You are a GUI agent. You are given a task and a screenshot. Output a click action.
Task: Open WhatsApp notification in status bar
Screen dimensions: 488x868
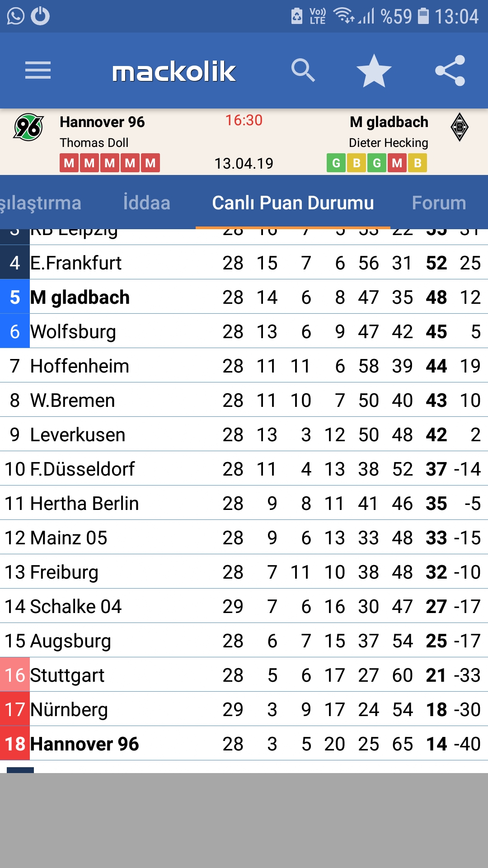(x=16, y=16)
